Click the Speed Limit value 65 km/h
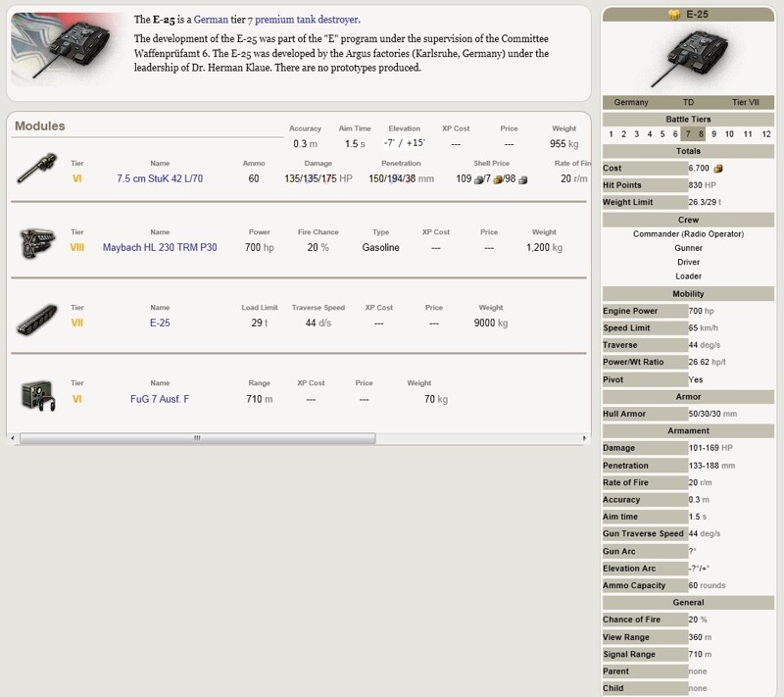This screenshot has height=697, width=784. click(703, 328)
